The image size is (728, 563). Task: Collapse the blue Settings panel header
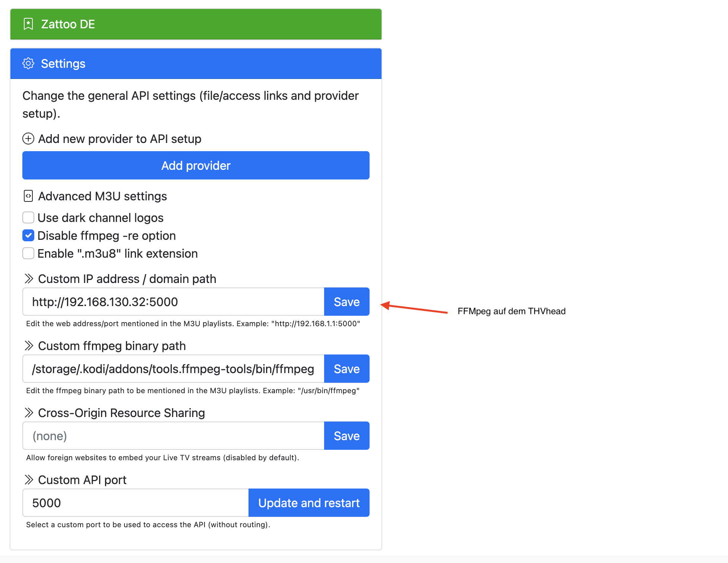(196, 64)
